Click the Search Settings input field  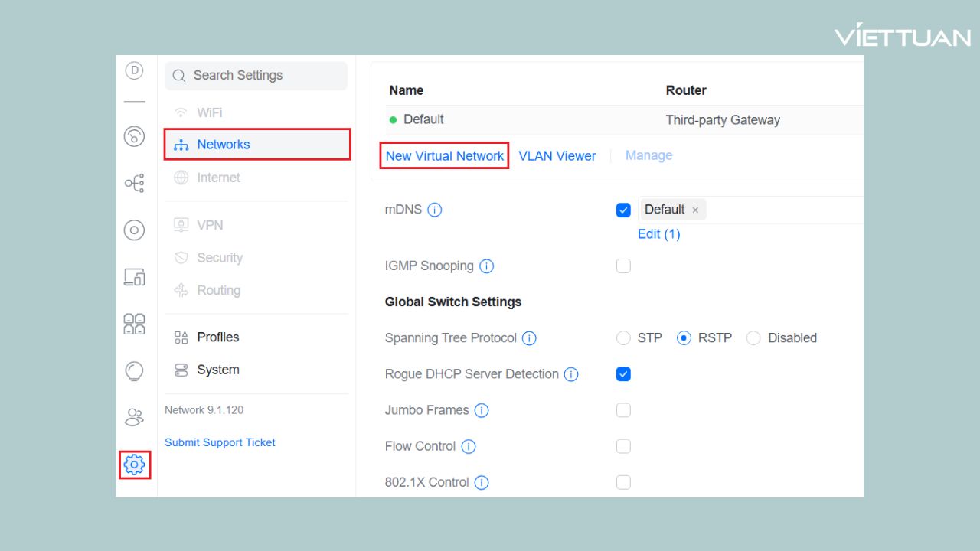point(256,76)
